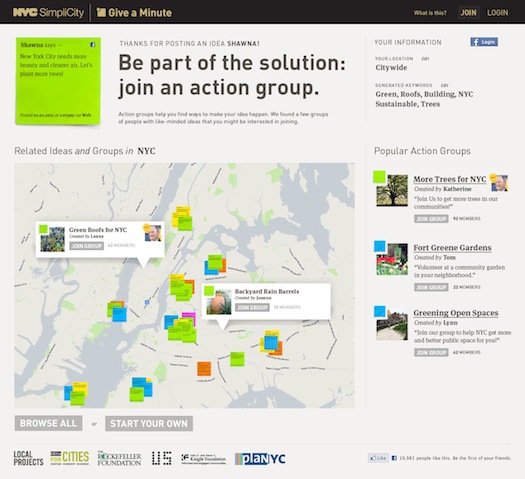This screenshot has width=525, height=479.
Task: Click Facebook icon on Shawna's green note
Action: coord(93,45)
